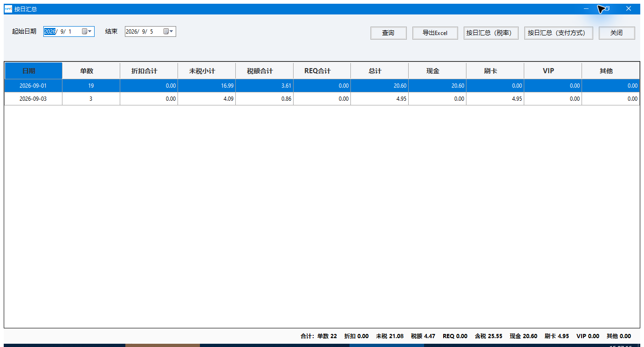Click the 折扣合计 column header
The image size is (644, 347).
[x=149, y=71]
